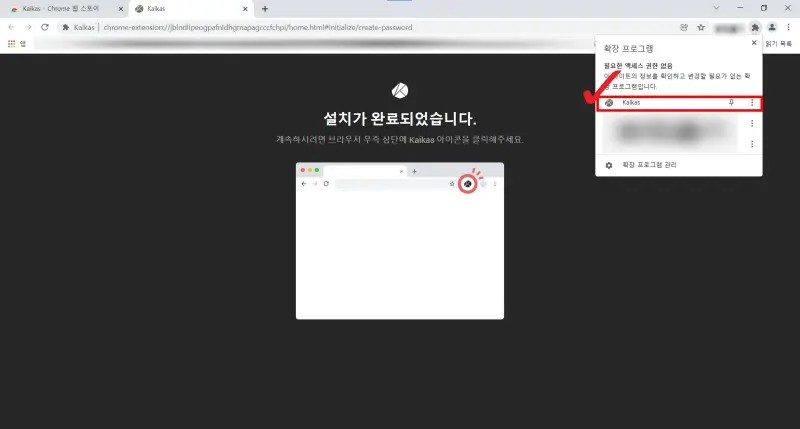800x429 pixels.
Task: Open the tab search chevron
Action: tap(716, 8)
